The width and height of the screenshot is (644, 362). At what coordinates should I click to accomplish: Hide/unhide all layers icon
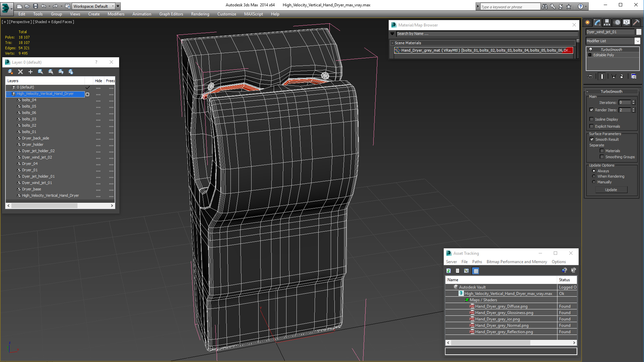tap(61, 72)
